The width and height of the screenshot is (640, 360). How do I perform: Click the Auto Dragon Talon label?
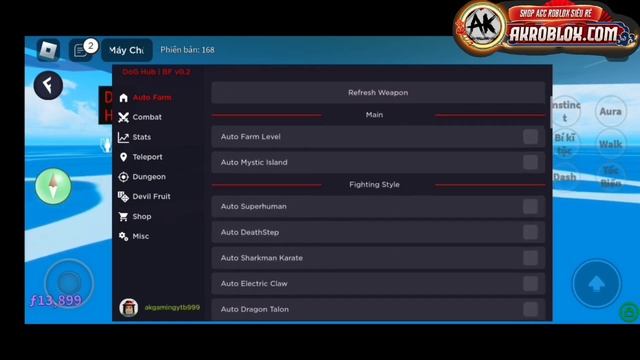click(255, 309)
